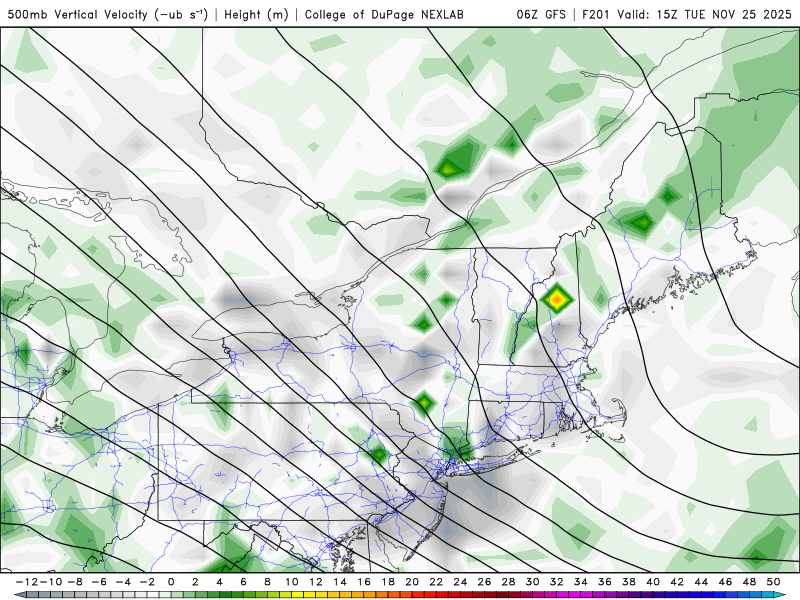Image resolution: width=800 pixels, height=600 pixels.
Task: Click the 18 colorbar scale label
Action: [388, 582]
